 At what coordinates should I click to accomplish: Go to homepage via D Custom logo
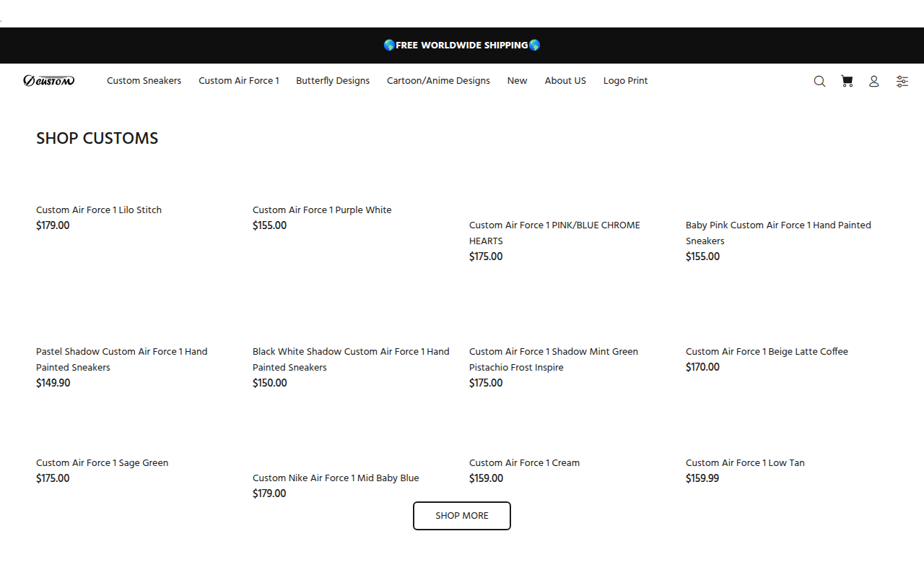(48, 80)
